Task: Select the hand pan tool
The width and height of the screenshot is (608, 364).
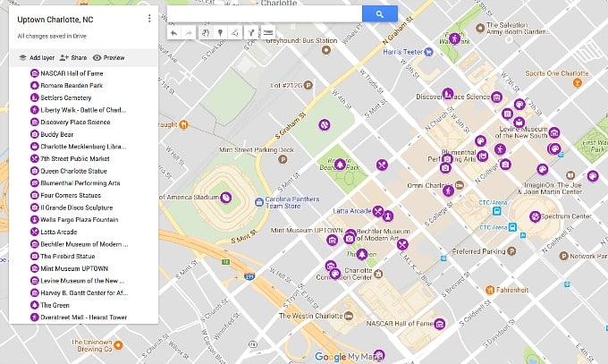Action: coord(206,33)
